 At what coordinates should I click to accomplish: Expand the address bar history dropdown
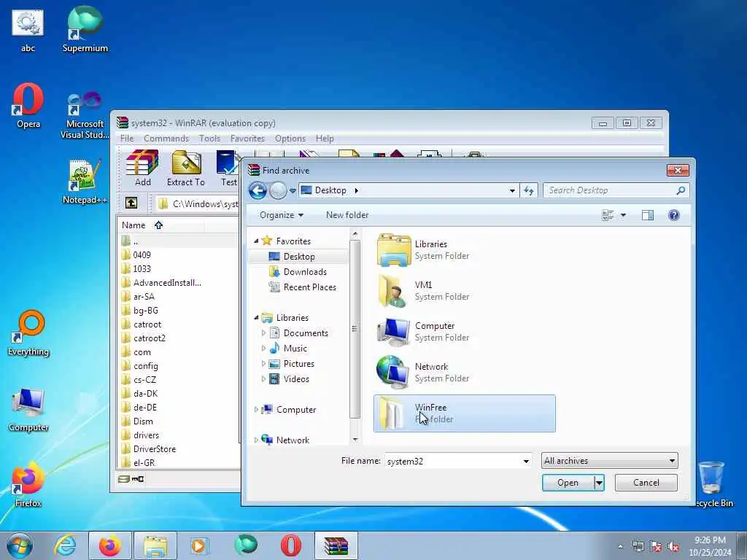tap(512, 190)
